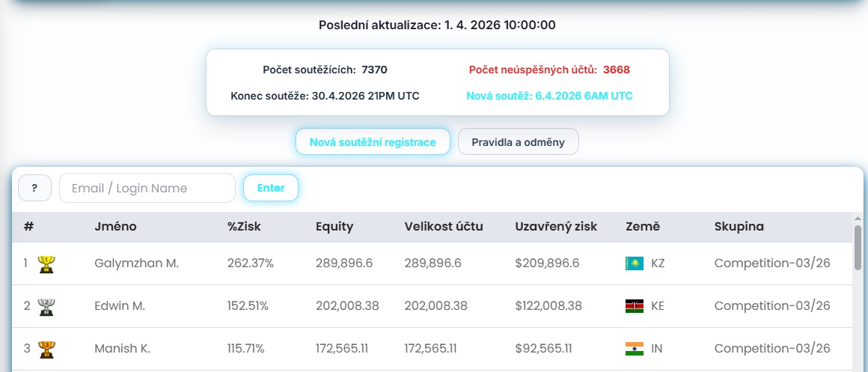
Task: Click the Velikost účtu column header
Action: [x=444, y=227]
